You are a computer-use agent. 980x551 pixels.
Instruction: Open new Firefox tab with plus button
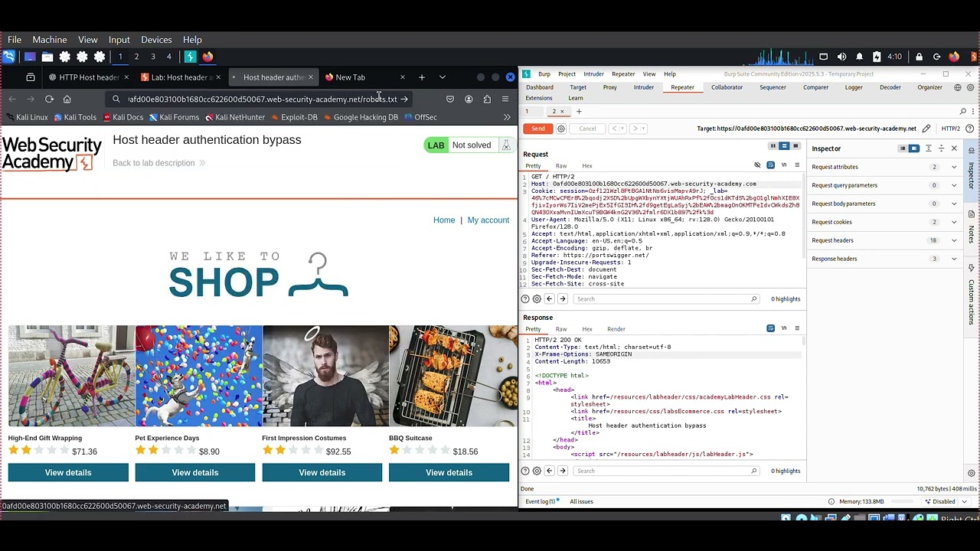pyautogui.click(x=421, y=77)
